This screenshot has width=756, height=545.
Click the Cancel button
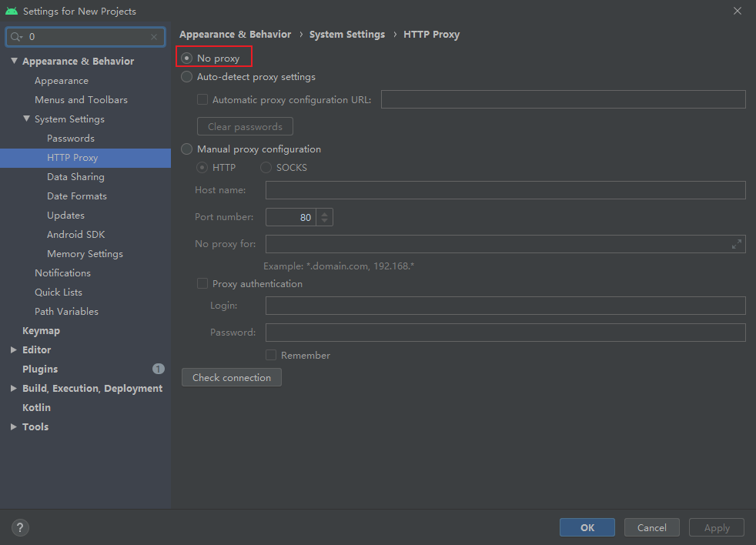(652, 527)
